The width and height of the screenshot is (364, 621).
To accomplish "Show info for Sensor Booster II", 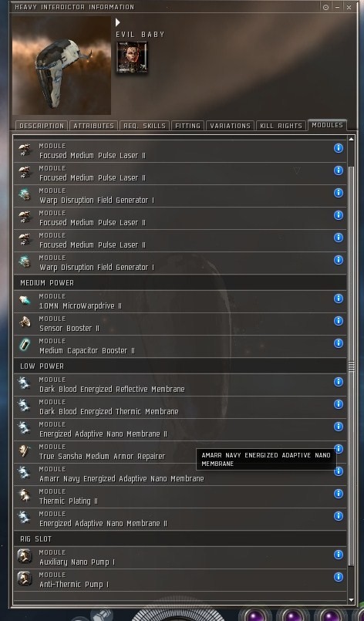I will point(339,321).
